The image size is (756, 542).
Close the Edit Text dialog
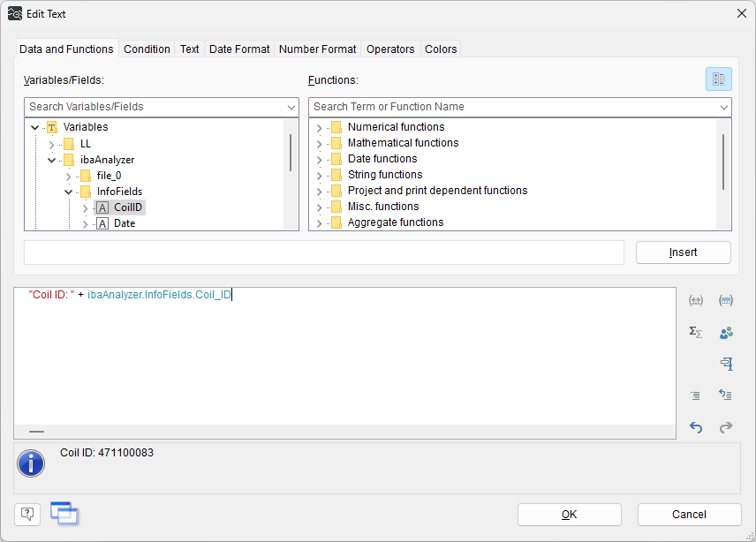pos(742,13)
